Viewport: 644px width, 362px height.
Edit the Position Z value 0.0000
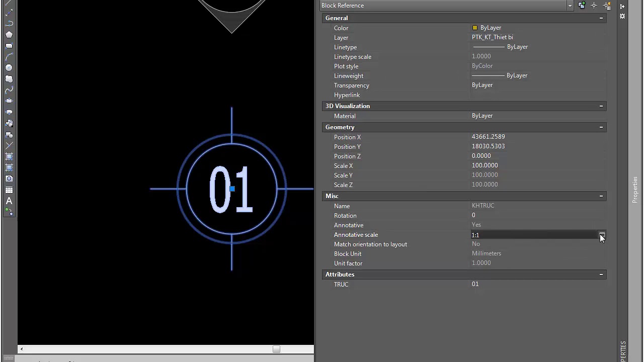coord(481,156)
